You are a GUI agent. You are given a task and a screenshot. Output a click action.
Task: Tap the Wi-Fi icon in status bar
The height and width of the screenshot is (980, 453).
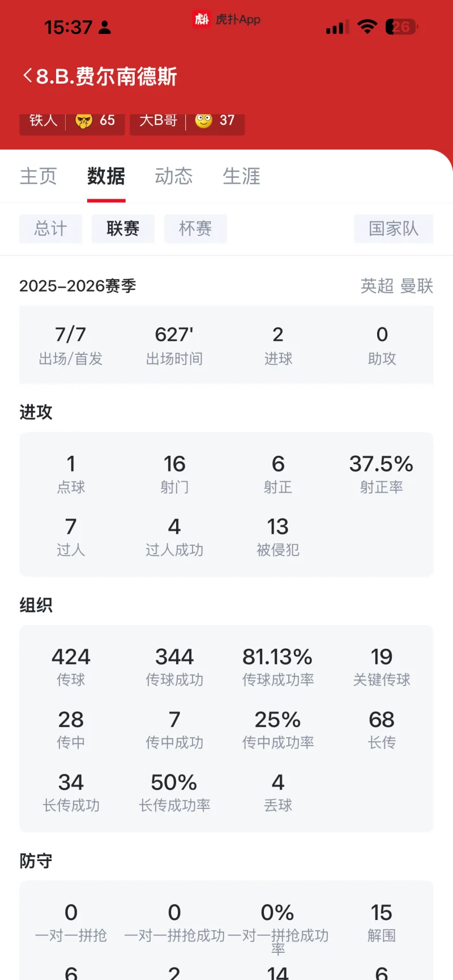pyautogui.click(x=367, y=27)
